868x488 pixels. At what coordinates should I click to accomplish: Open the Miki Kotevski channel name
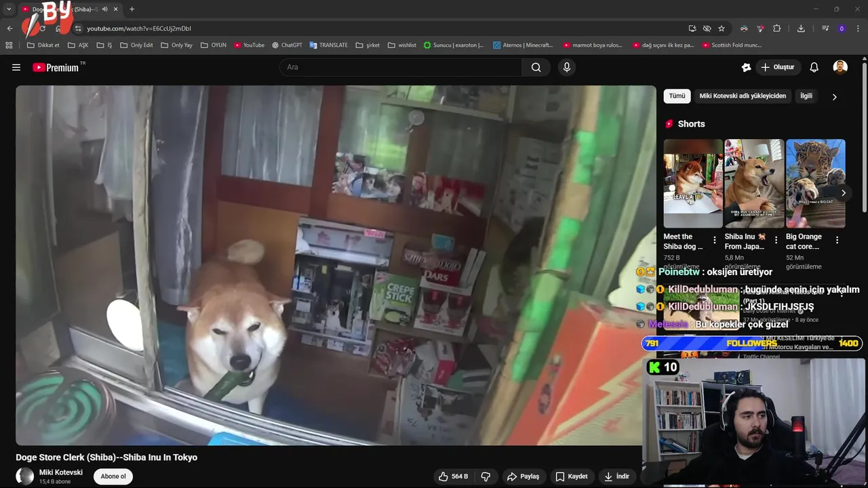click(61, 472)
